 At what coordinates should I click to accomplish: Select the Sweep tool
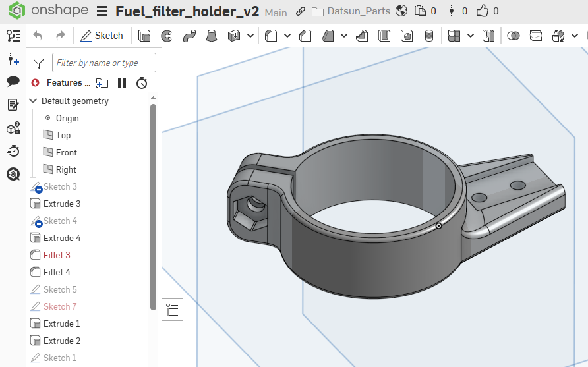pos(189,36)
